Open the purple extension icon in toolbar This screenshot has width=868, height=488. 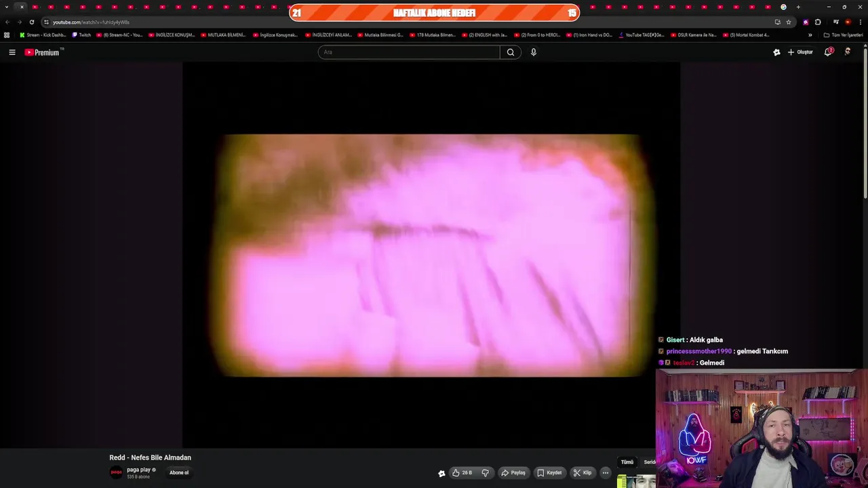(x=806, y=22)
